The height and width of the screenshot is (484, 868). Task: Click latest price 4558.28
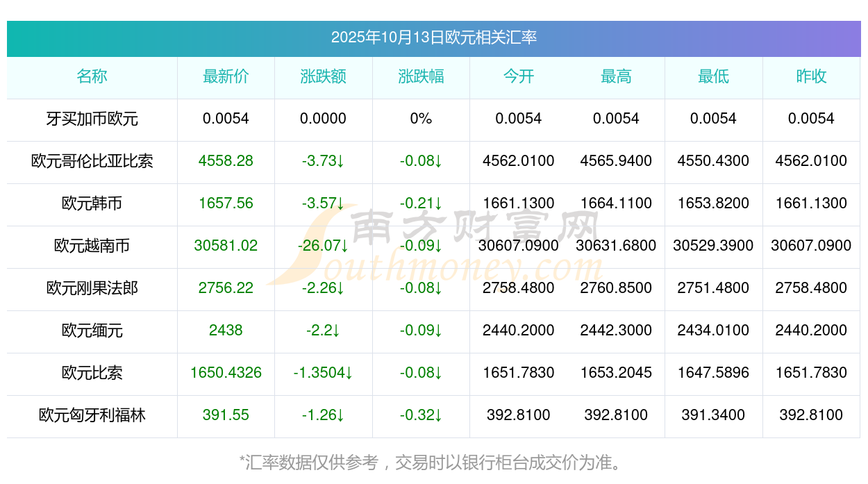tap(226, 161)
